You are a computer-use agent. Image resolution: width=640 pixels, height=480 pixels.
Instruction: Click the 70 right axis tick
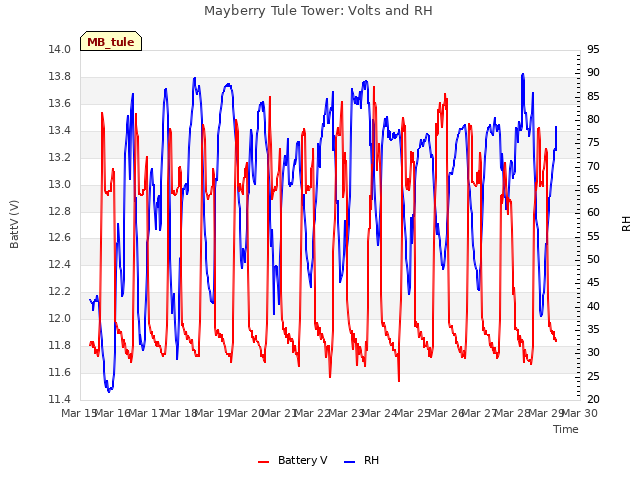593,167
